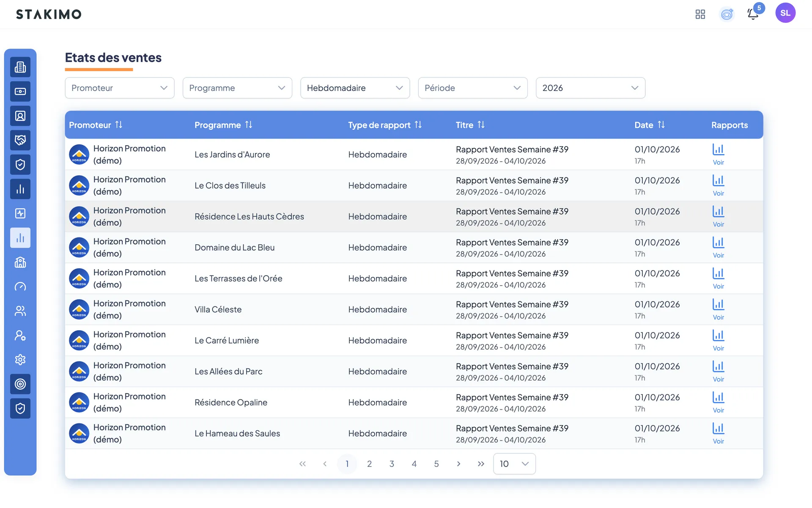
Task: Open the Hebdomadaire report type dropdown
Action: click(x=355, y=88)
